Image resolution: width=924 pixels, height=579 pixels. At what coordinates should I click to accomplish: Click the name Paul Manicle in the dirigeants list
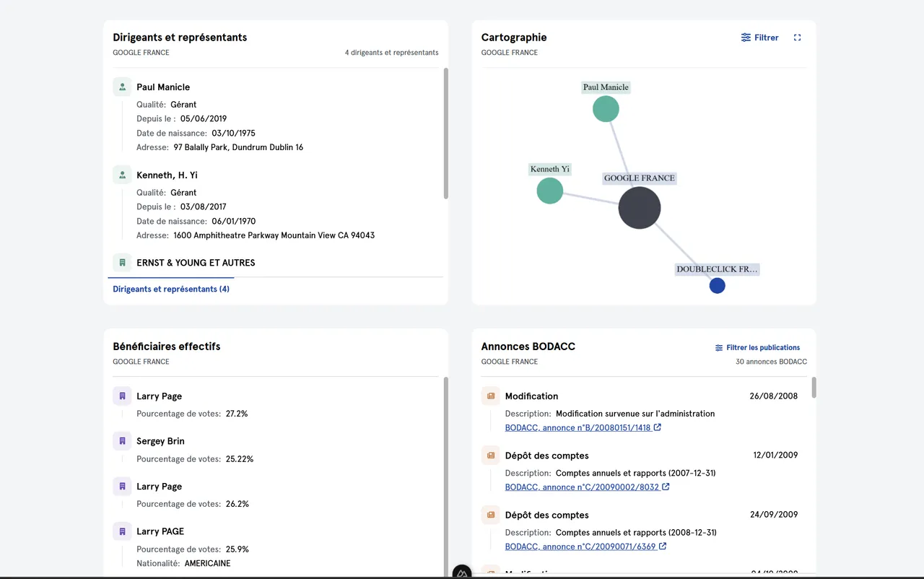point(163,87)
